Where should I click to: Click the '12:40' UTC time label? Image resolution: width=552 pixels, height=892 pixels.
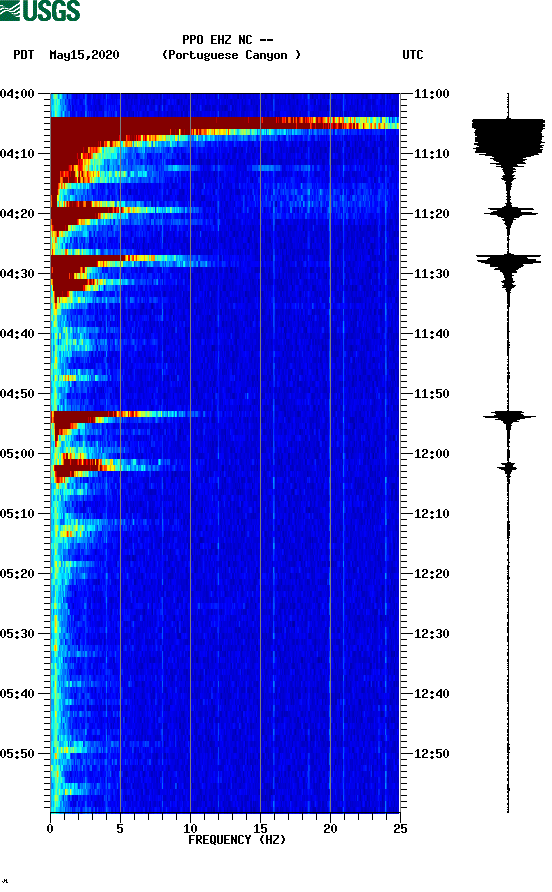click(431, 694)
